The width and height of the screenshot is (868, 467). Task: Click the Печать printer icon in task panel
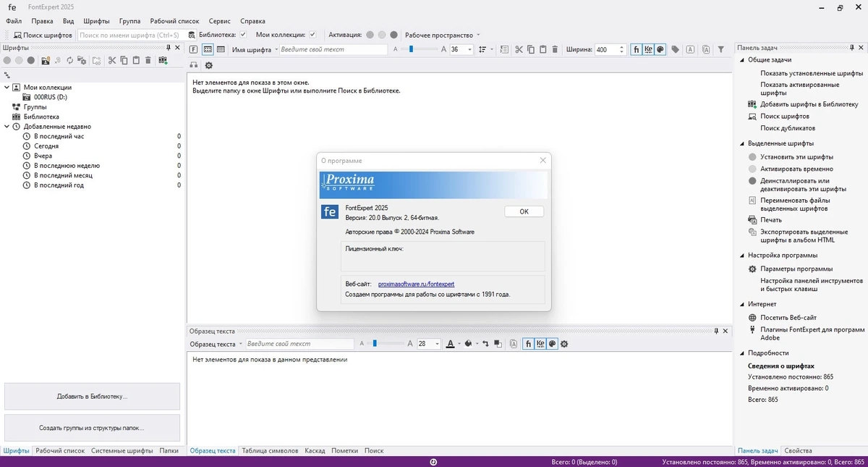[752, 219]
